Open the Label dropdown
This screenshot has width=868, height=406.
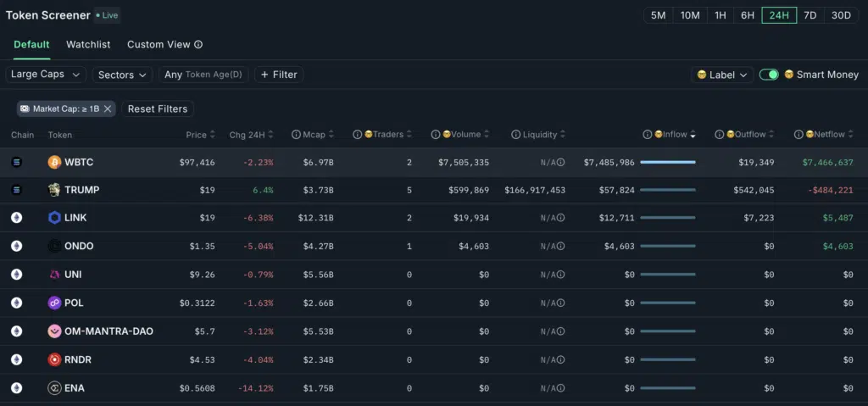(x=722, y=75)
